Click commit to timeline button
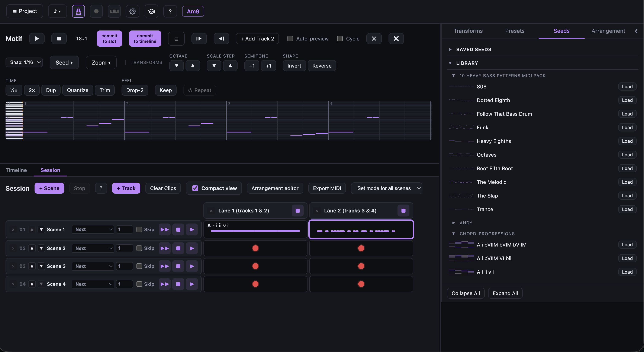 145,39
